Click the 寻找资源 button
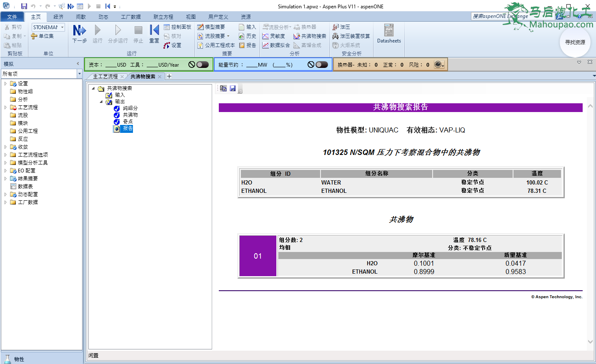 [x=575, y=42]
